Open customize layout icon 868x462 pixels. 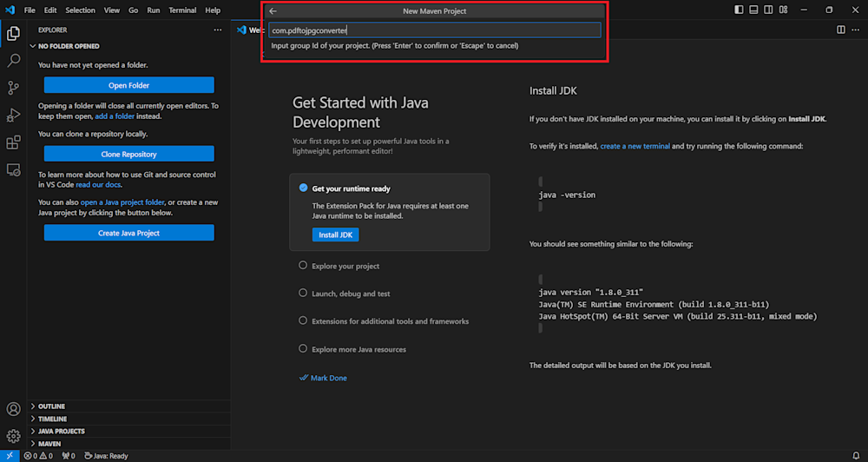point(783,10)
